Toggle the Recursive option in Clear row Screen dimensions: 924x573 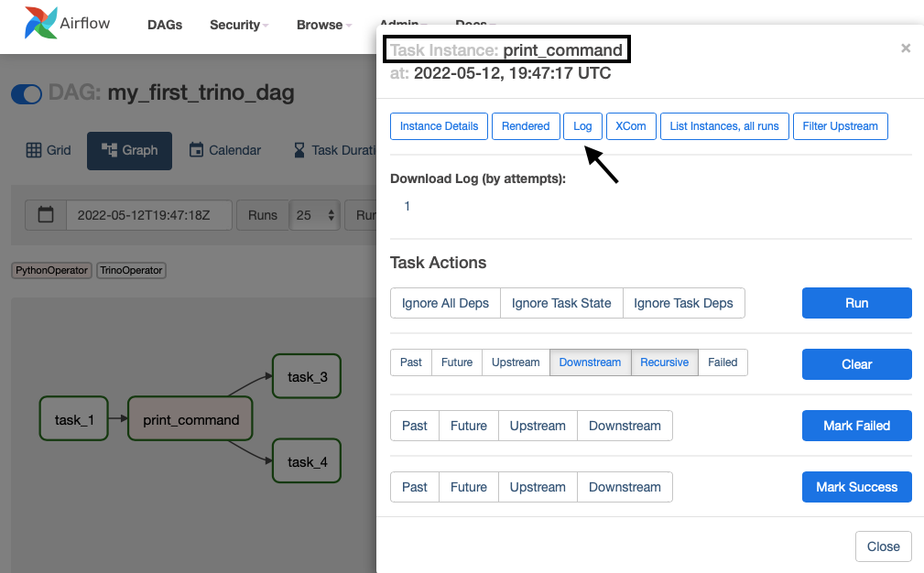(664, 362)
